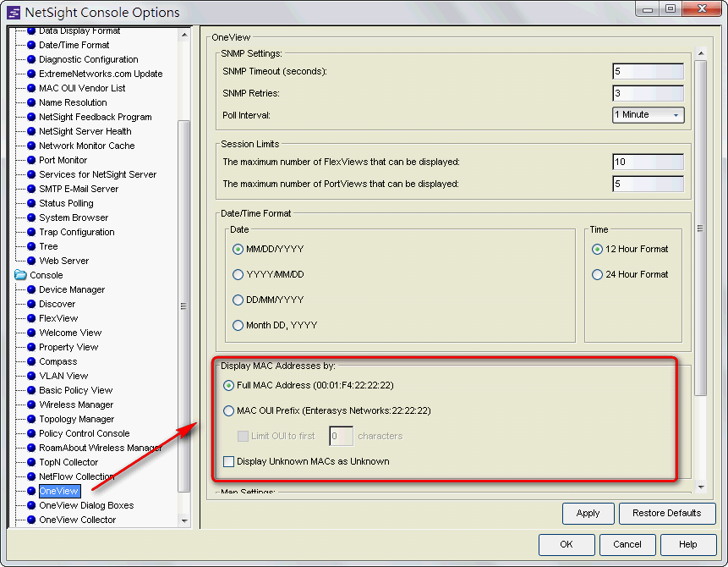
Task: Select MAC OUI Prefix display option
Action: pyautogui.click(x=228, y=411)
